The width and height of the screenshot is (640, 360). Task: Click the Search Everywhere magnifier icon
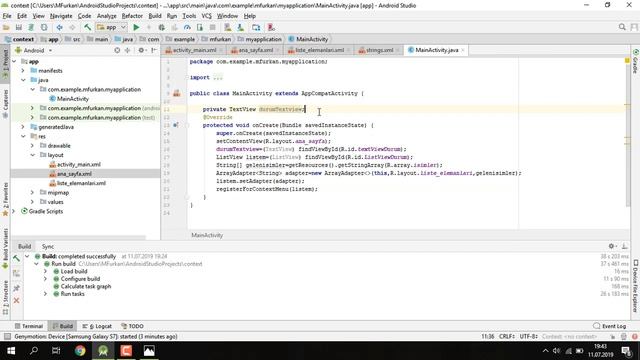tap(622, 27)
